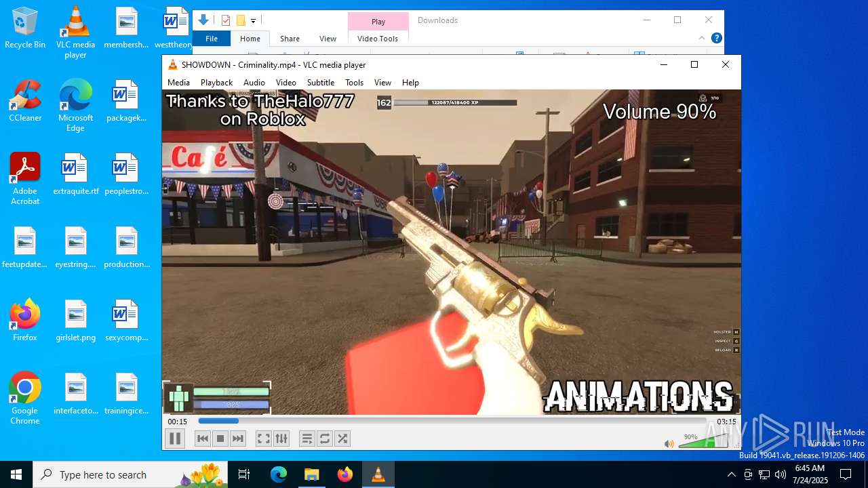The width and height of the screenshot is (868, 488).
Task: Open the Recycle Bin desktop icon
Action: point(25,28)
